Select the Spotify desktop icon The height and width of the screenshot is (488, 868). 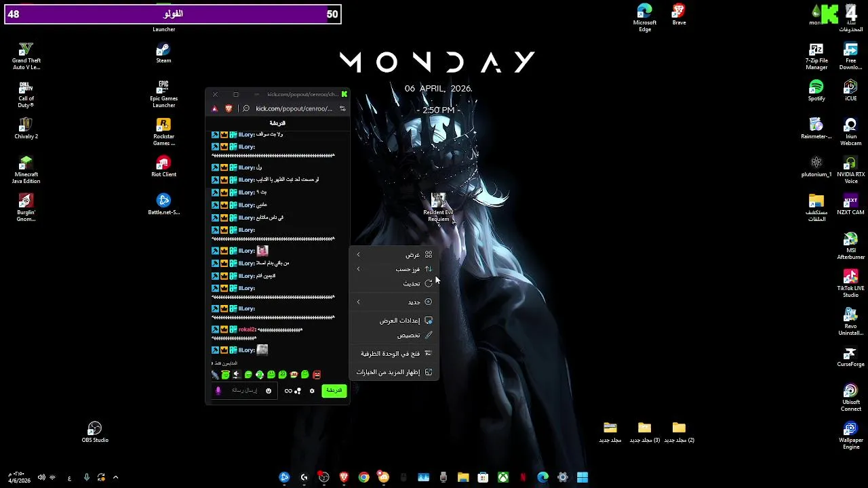click(816, 91)
